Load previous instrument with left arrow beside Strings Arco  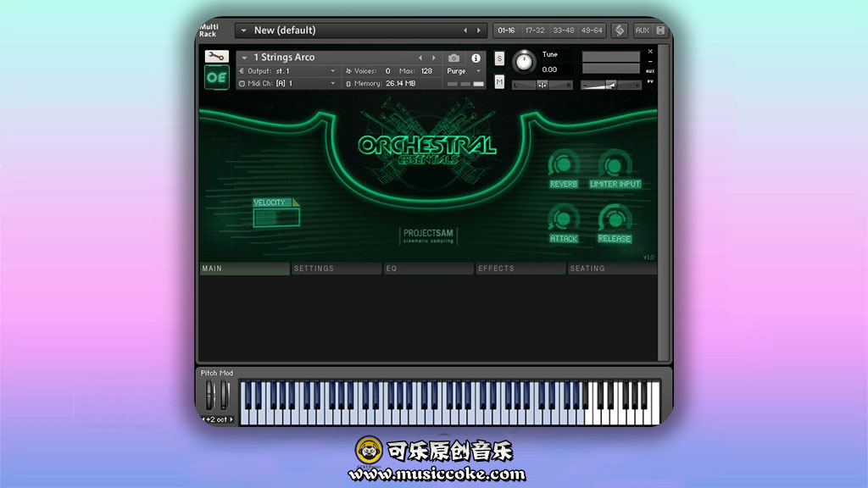(420, 58)
